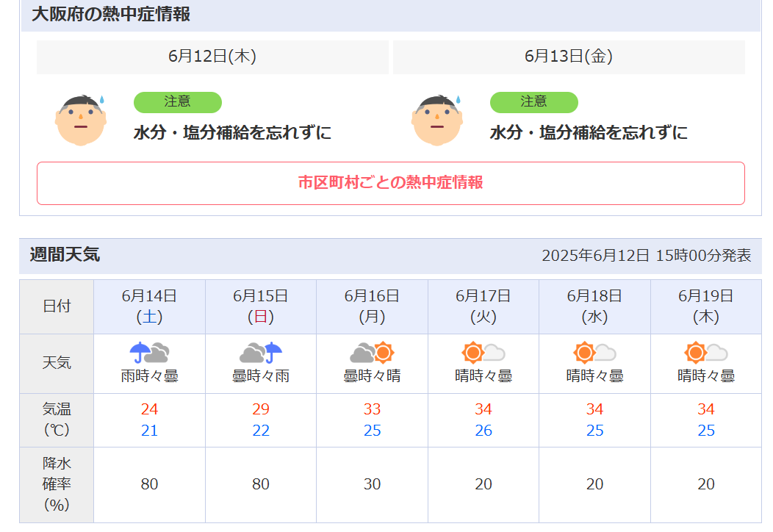Click the 水分・塩分補給を忘れずに text for 6月12日

[x=232, y=132]
